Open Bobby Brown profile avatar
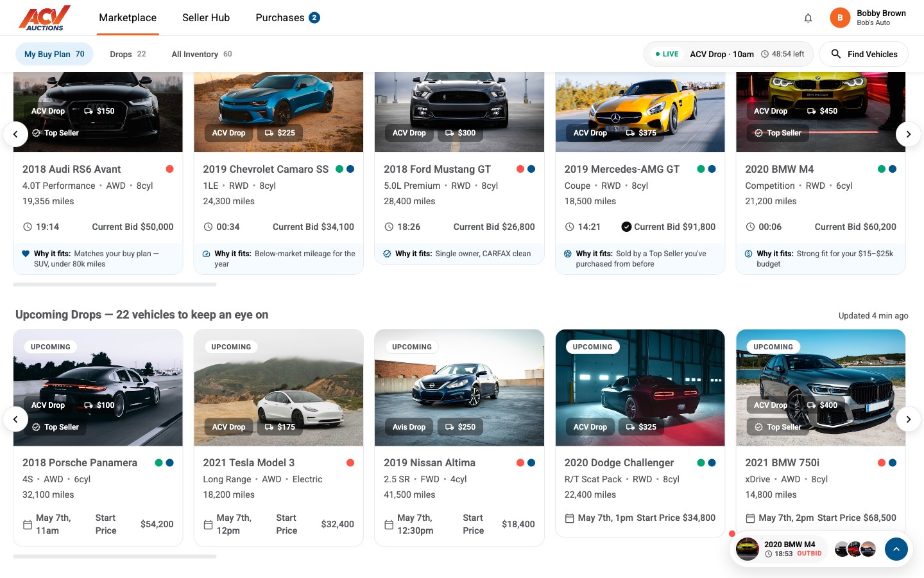Viewport: 924px width, 578px height. pos(840,18)
